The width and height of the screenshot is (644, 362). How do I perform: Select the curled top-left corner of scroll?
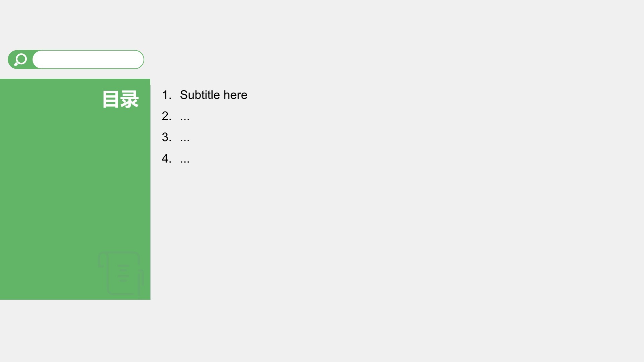pyautogui.click(x=103, y=260)
